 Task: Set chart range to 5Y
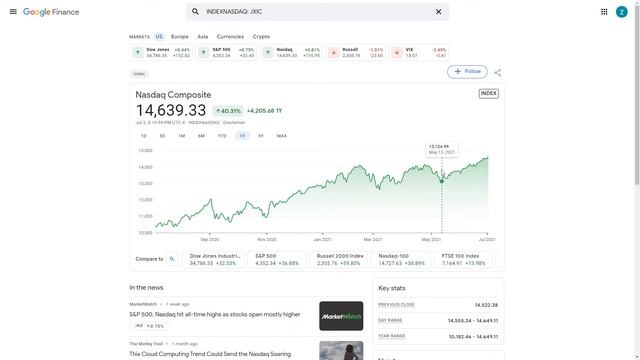[x=261, y=136]
